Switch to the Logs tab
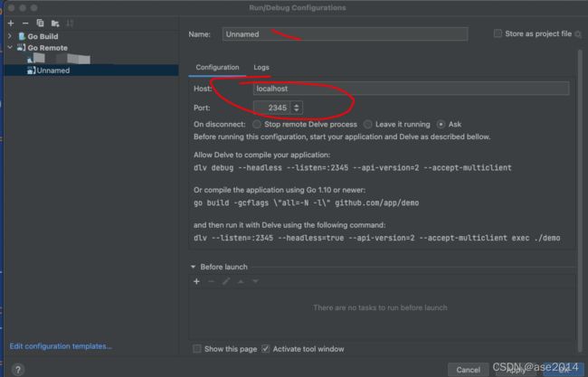The height and width of the screenshot is (377, 588). [261, 68]
